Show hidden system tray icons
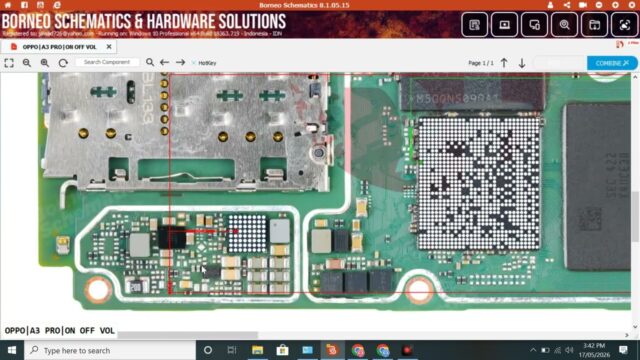The width and height of the screenshot is (640, 360). point(533,350)
